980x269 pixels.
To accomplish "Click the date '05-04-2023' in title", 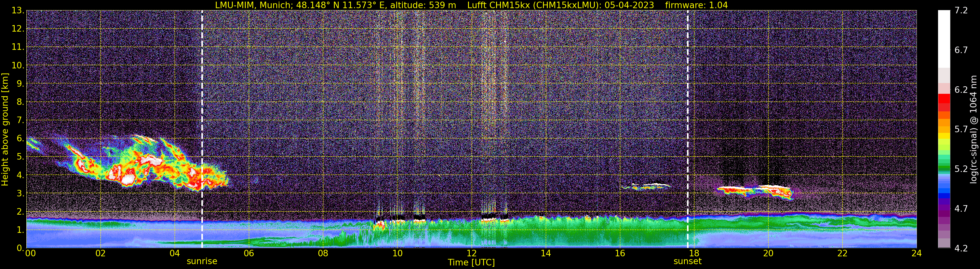I will click(x=629, y=5).
